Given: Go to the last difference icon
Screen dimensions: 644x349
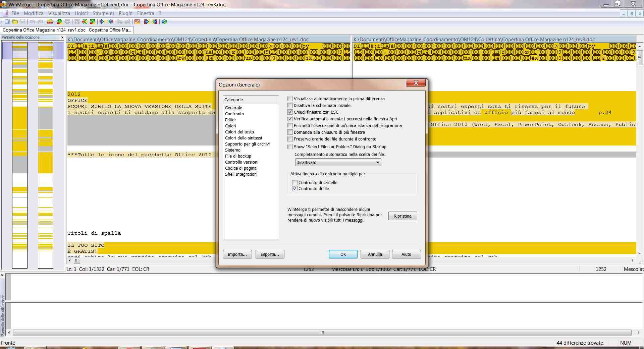Looking at the screenshot, I should (93, 22).
